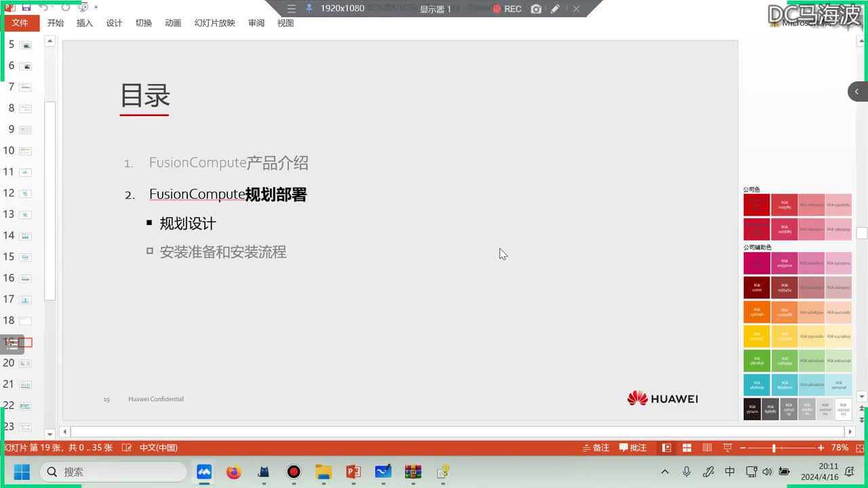Click the teal blue swatch in palette

pos(757,385)
